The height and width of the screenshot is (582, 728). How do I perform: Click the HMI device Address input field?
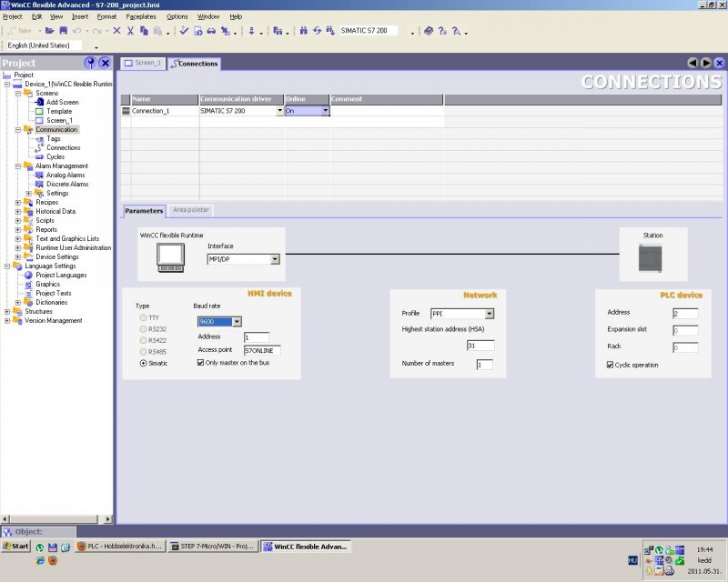257,337
